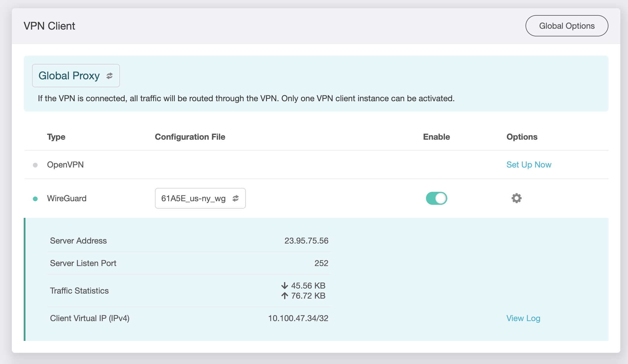
Task: Click the Set Up Now link
Action: 529,165
